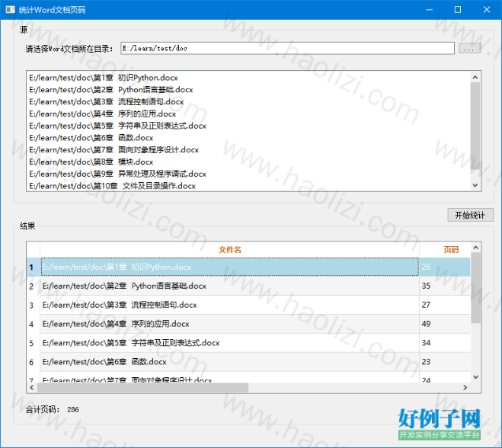Click the page count cell 49
The width and height of the screenshot is (502, 448).
point(445,324)
